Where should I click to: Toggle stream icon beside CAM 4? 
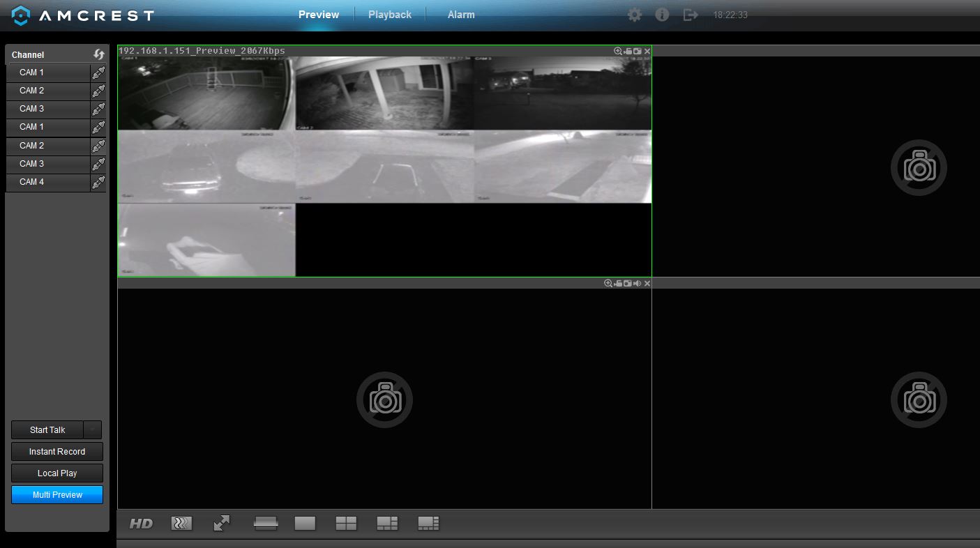(98, 182)
